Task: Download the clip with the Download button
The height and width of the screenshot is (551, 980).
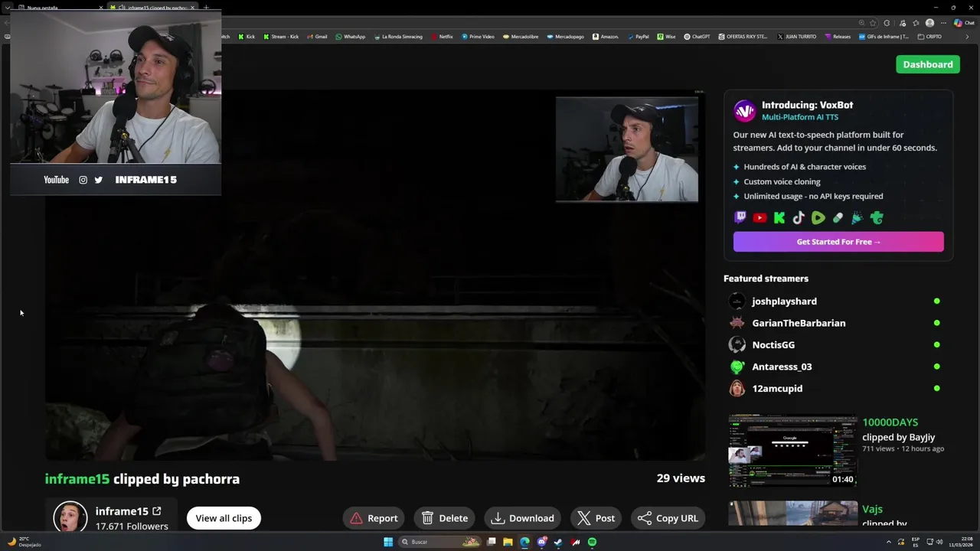Action: point(523,518)
